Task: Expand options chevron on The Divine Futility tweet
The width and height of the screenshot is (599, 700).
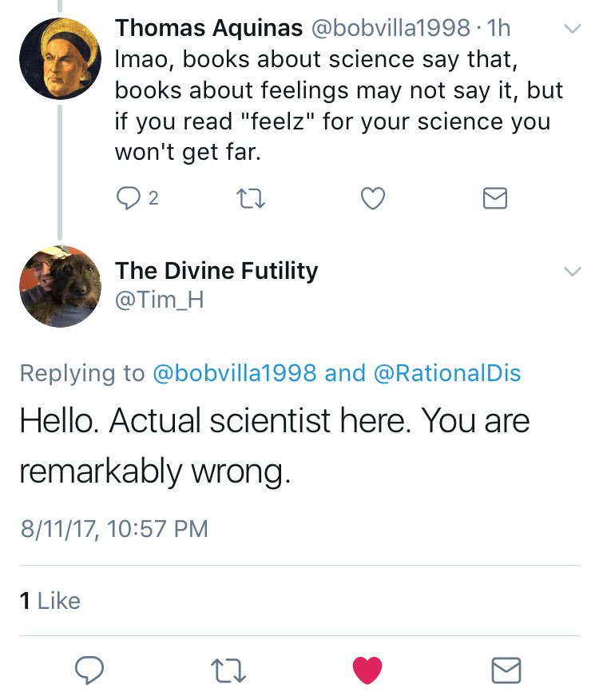Action: 572,272
